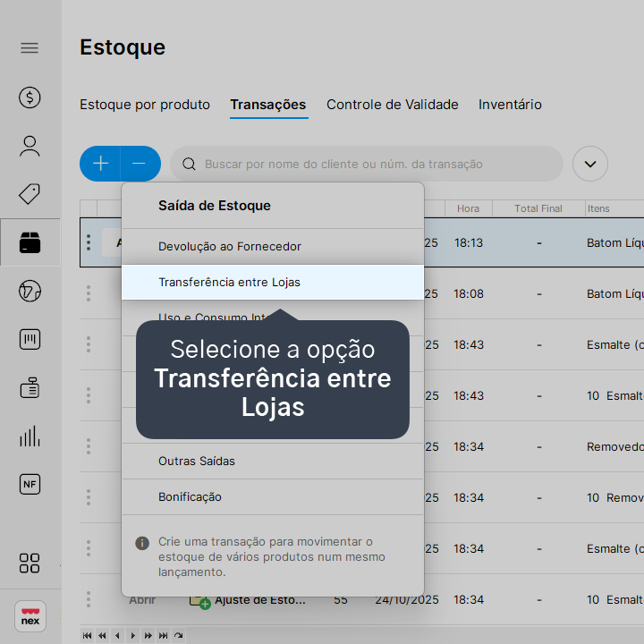Viewport: 644px width, 644px height.
Task: Jump forward several pages with double-right arrow
Action: [148, 636]
